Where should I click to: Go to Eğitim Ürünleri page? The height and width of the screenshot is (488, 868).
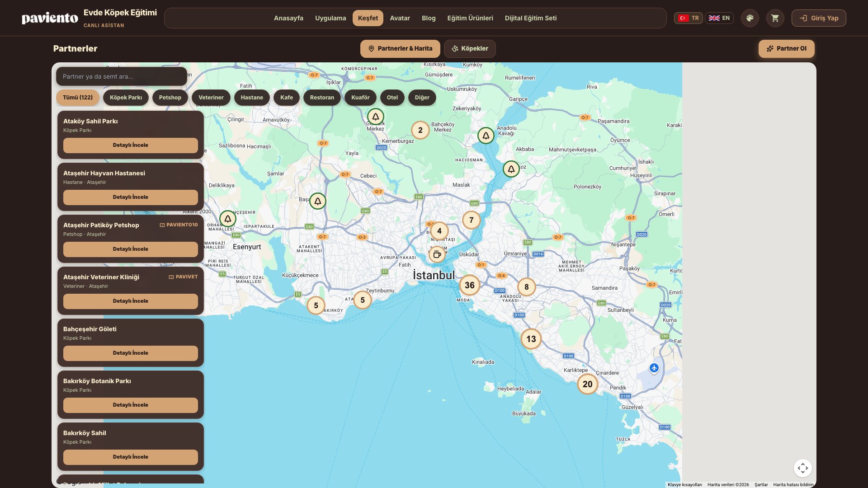click(470, 18)
